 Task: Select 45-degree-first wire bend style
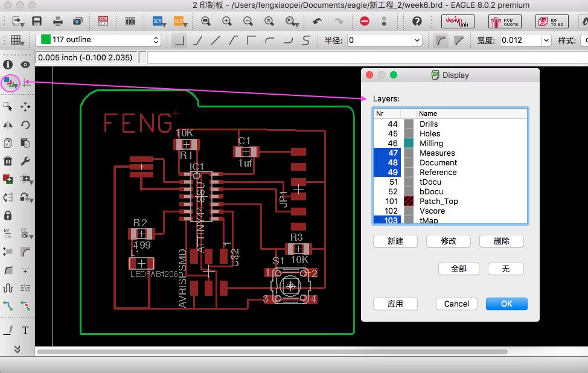point(197,40)
